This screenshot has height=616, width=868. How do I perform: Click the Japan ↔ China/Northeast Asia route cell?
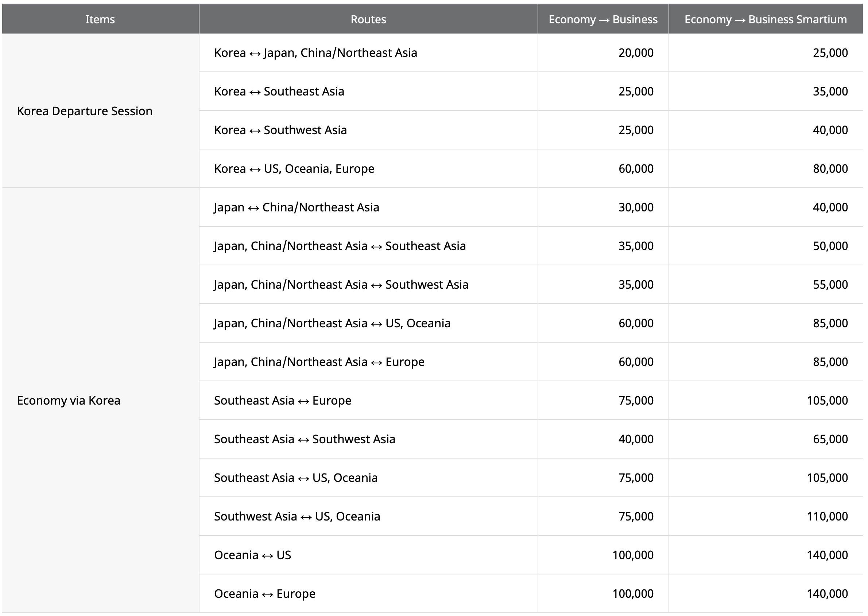[x=297, y=207]
